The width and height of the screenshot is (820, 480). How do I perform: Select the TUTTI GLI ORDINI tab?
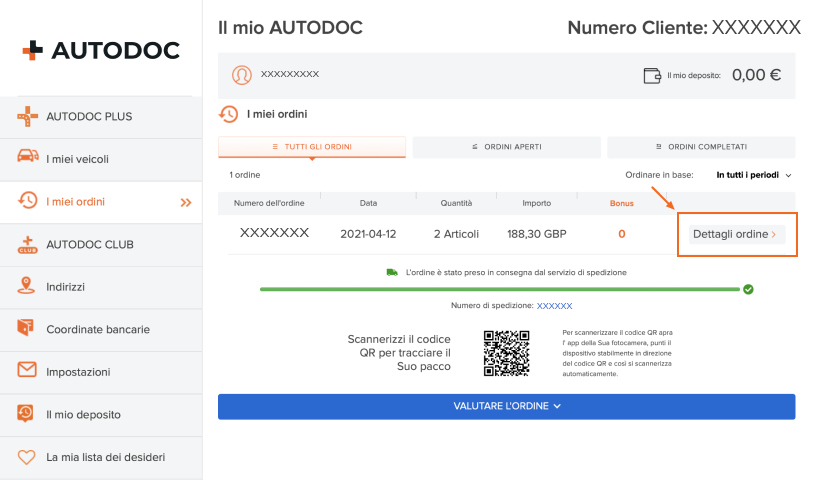(313, 147)
